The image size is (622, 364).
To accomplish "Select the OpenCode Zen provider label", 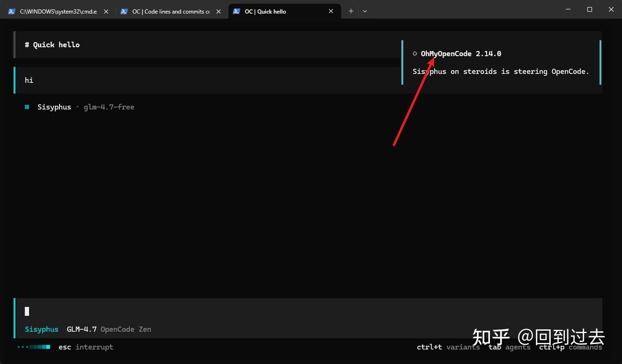I will tap(126, 329).
